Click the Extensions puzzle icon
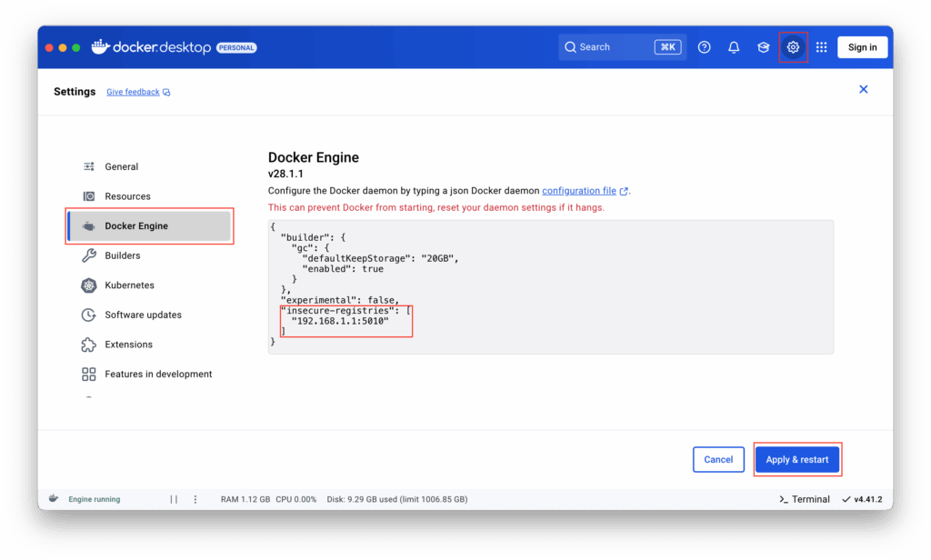931x560 pixels. [x=88, y=345]
